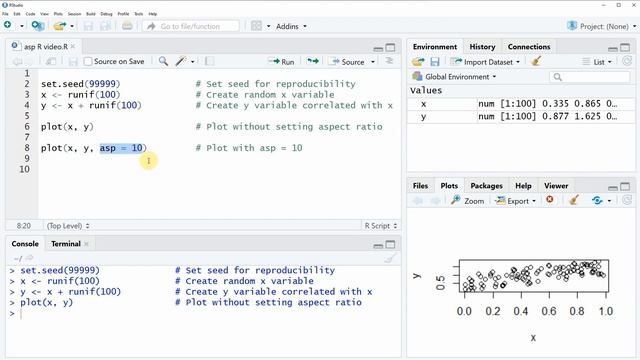Image resolution: width=640 pixels, height=360 pixels.
Task: Open the R Script file type selector
Action: click(380, 226)
